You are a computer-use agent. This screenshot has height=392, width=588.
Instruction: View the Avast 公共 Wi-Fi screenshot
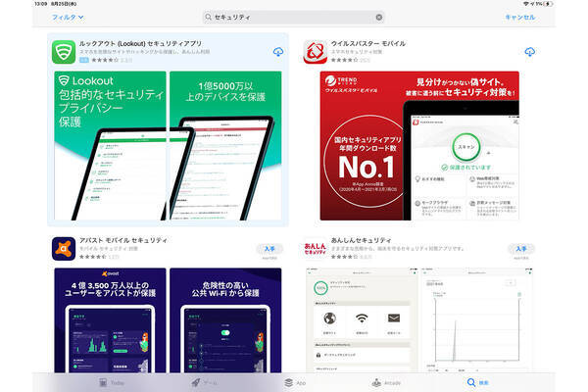click(x=225, y=320)
